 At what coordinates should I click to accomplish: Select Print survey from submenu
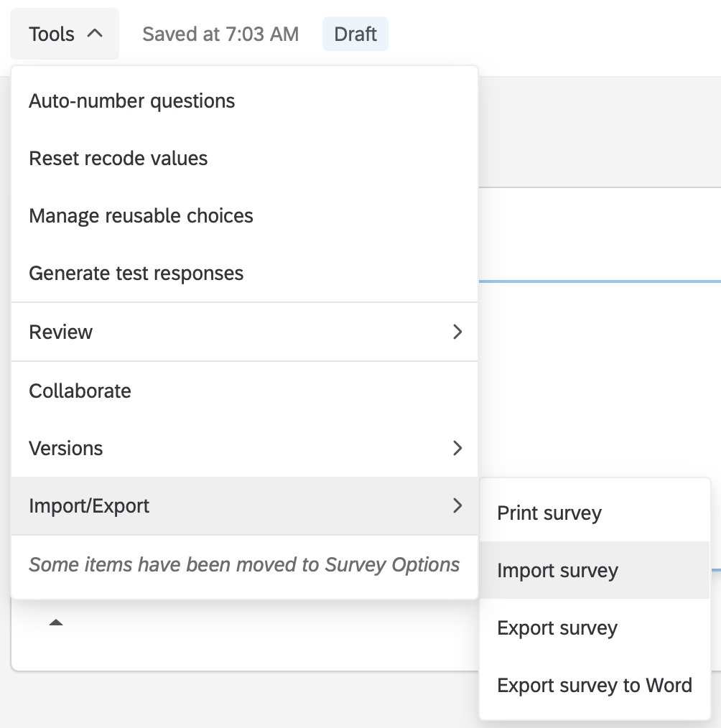point(548,513)
